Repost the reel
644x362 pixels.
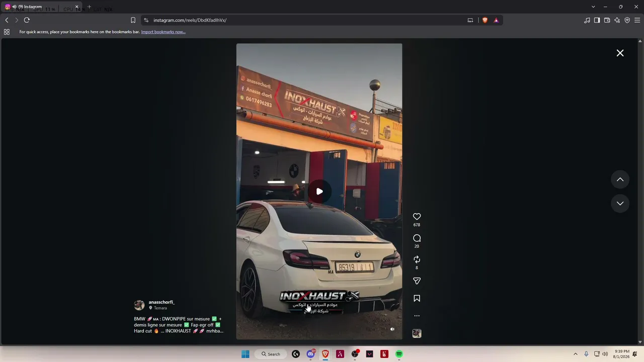point(417,259)
